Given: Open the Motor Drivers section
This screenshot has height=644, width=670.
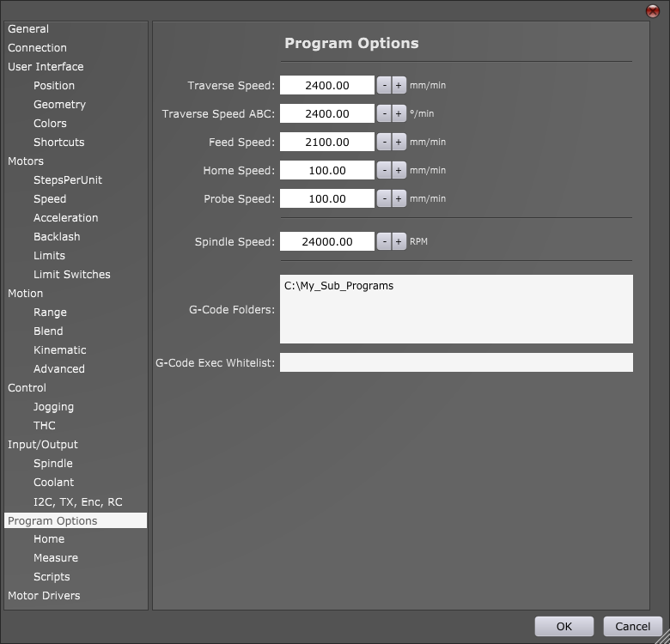Looking at the screenshot, I should [x=44, y=595].
